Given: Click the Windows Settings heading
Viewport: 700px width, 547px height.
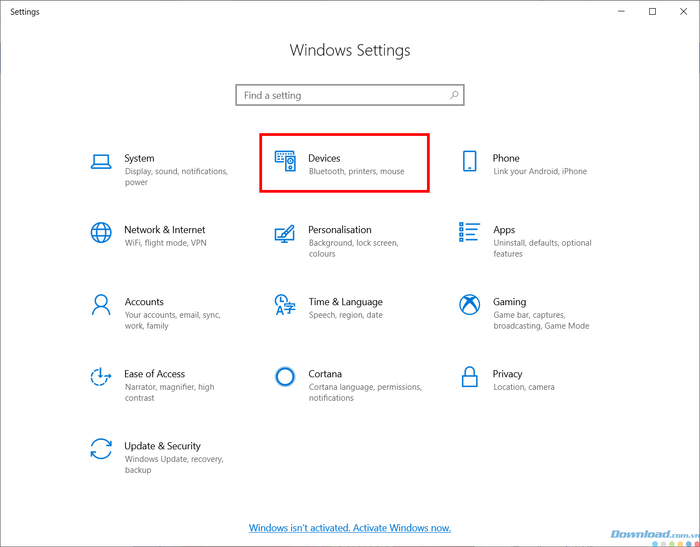Looking at the screenshot, I should coord(350,50).
